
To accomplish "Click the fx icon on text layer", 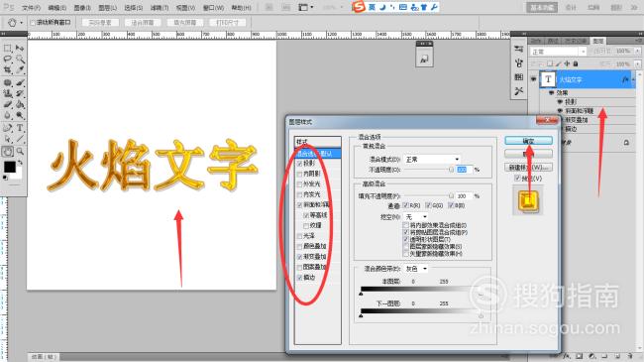I will pos(625,79).
